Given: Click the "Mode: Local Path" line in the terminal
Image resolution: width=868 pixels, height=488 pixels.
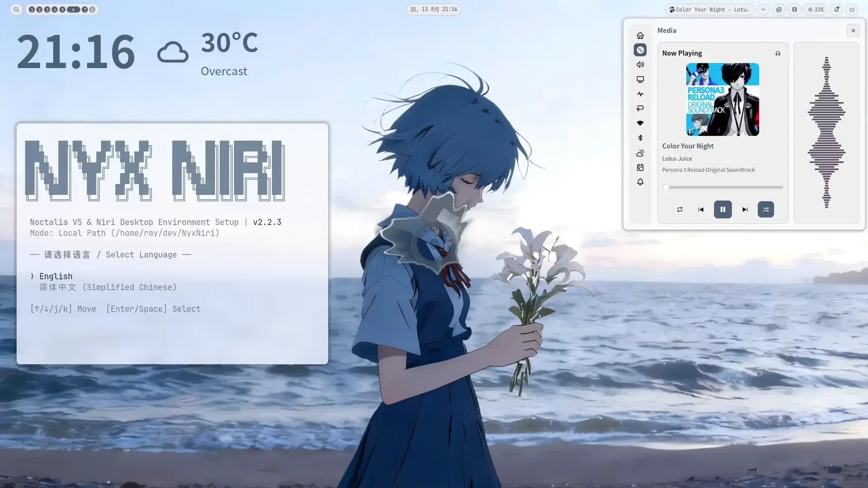Looking at the screenshot, I should pyautogui.click(x=124, y=233).
